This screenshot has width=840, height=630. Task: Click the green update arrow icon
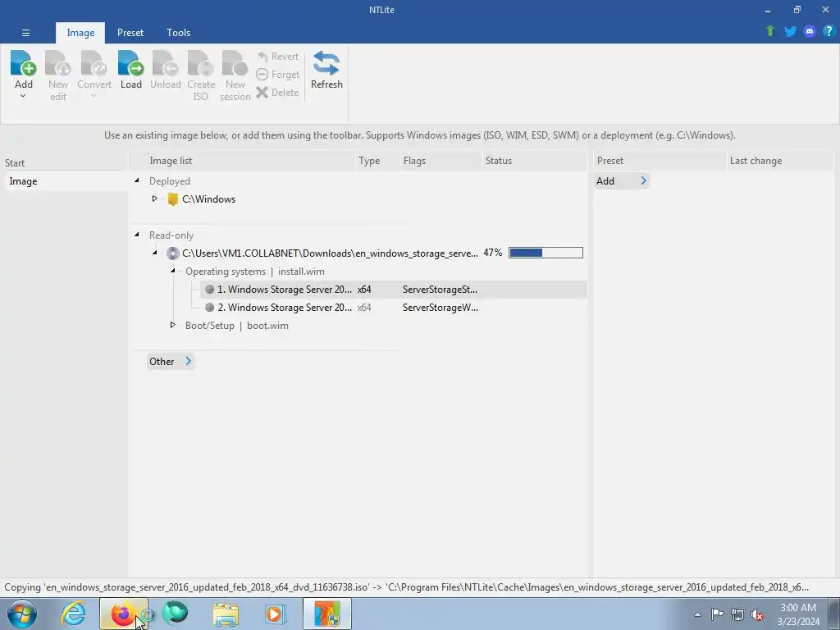click(x=770, y=31)
